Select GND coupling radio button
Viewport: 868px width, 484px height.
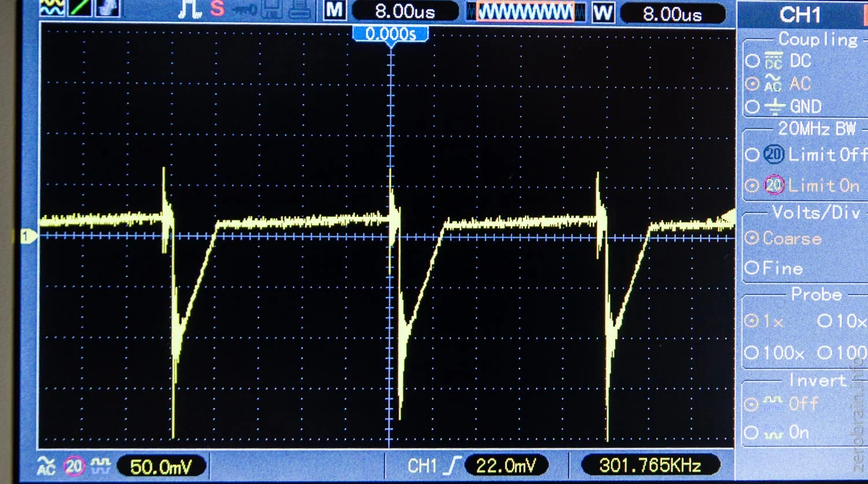[x=752, y=107]
